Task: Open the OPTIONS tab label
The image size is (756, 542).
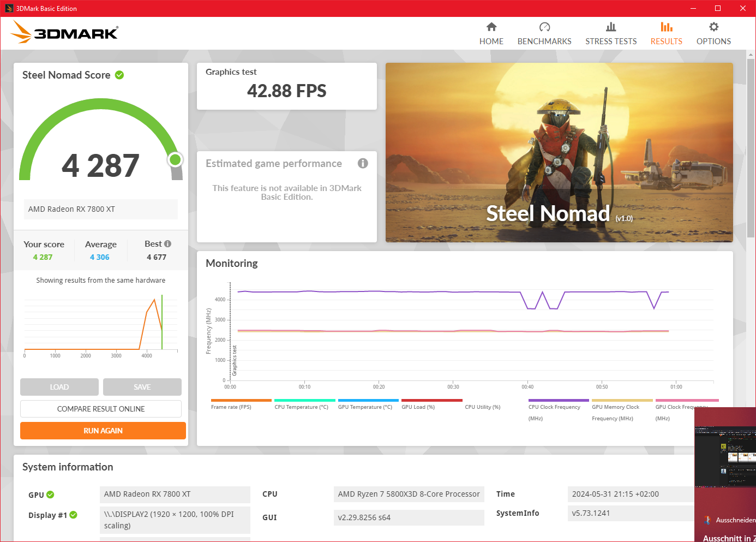Action: tap(713, 41)
